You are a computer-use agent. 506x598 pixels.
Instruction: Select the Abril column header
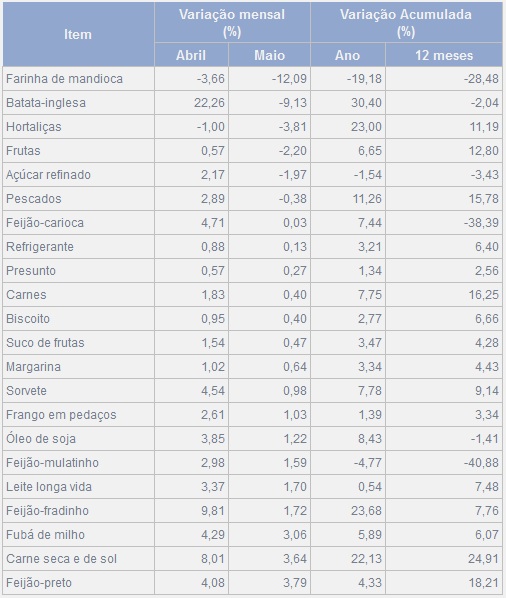click(x=191, y=55)
